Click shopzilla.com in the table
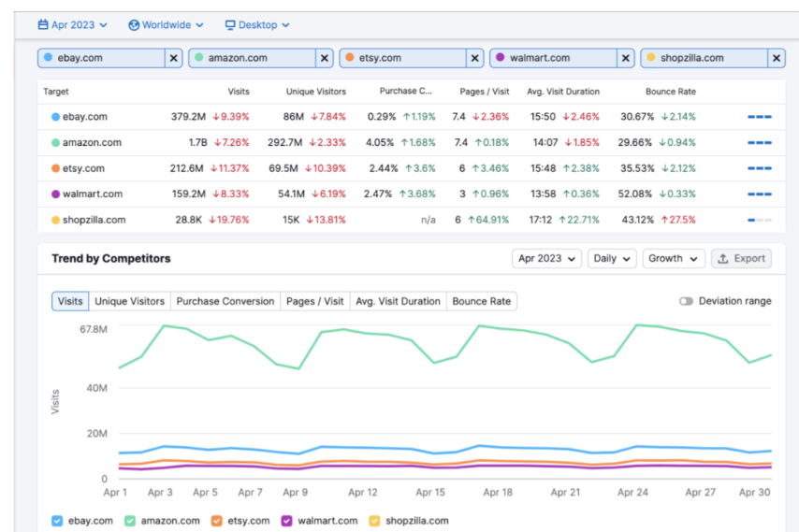Screen dimensions: 799x532 (94, 220)
